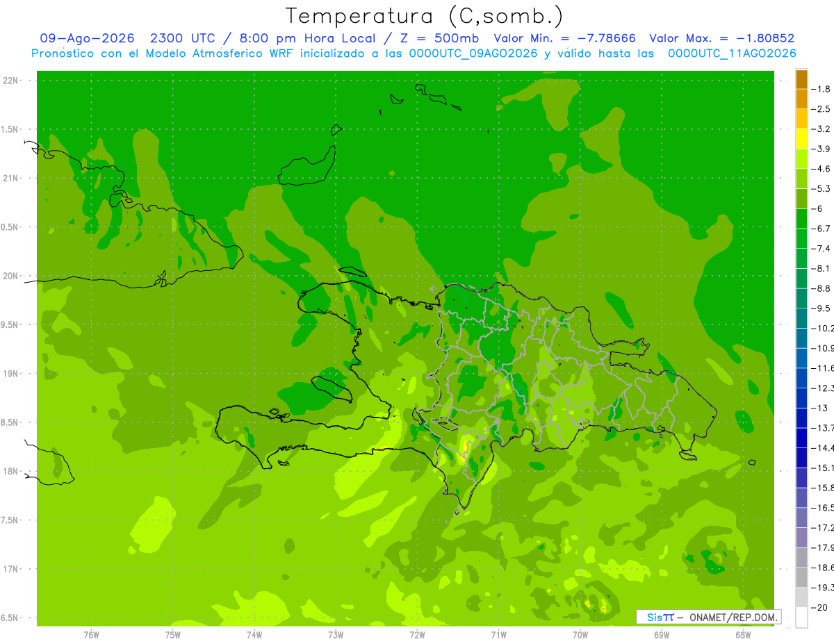Screen dimensions: 834x644
Task: Click the 'Temperatura (C,somb.)' chart title
Action: [x=425, y=16]
